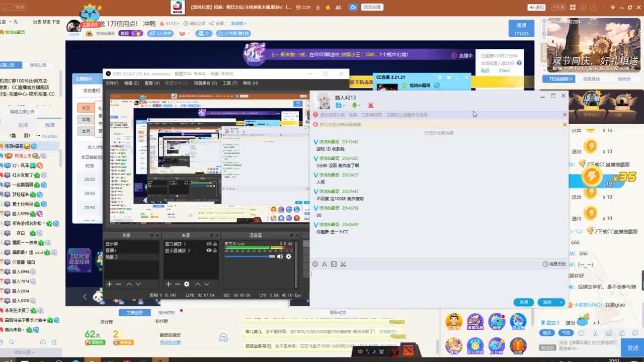The height and width of the screenshot is (362, 644).
Task: Remove selected source in OBS sources panel
Action: (x=177, y=284)
